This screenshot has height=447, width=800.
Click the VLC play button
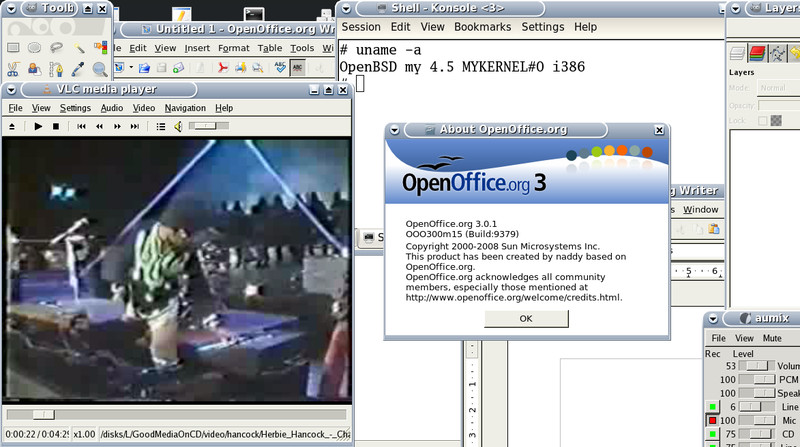[x=38, y=126]
